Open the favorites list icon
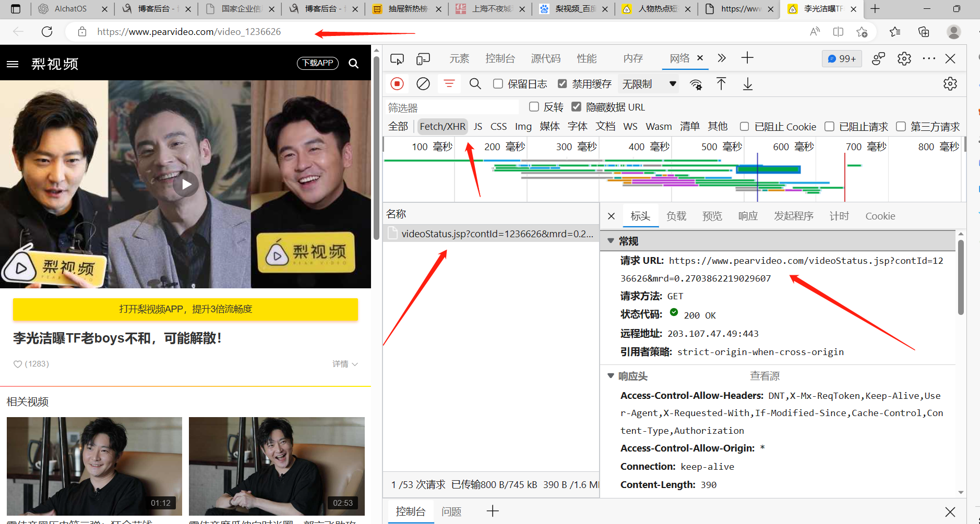980x524 pixels. 895,32
